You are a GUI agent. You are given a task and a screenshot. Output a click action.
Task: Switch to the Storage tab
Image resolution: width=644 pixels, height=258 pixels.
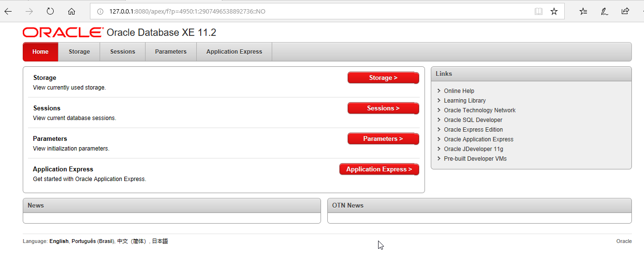click(x=79, y=52)
